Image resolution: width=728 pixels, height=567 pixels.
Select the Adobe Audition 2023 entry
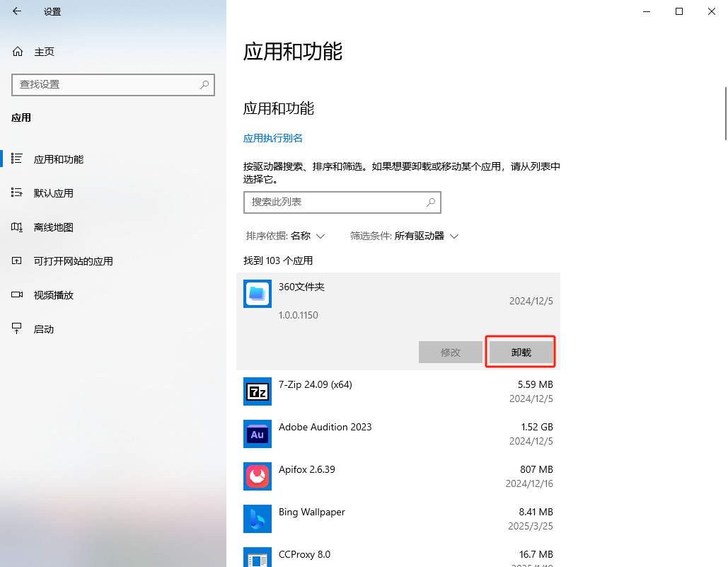pyautogui.click(x=398, y=434)
